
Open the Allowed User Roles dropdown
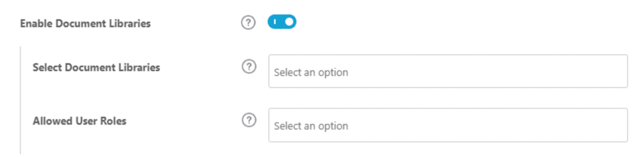tap(448, 125)
